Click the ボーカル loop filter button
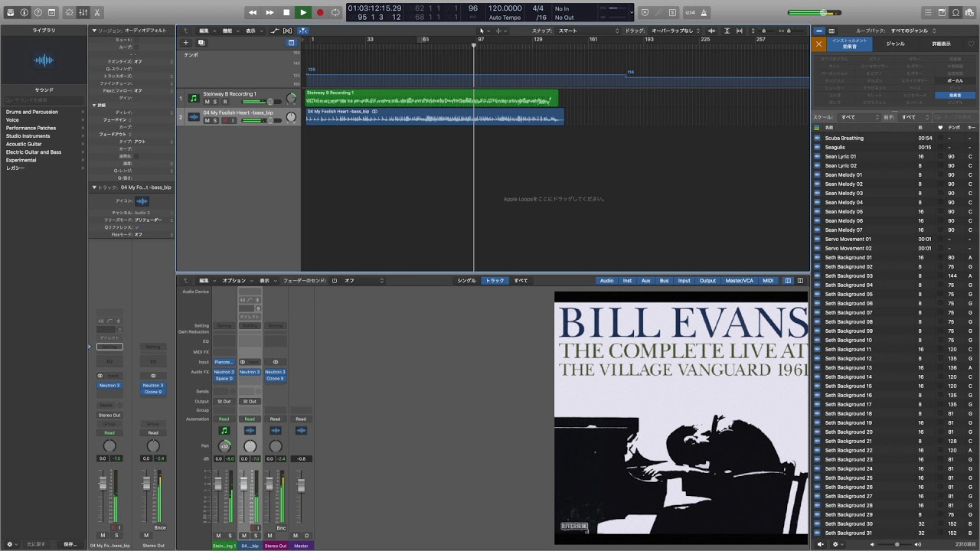 click(955, 80)
